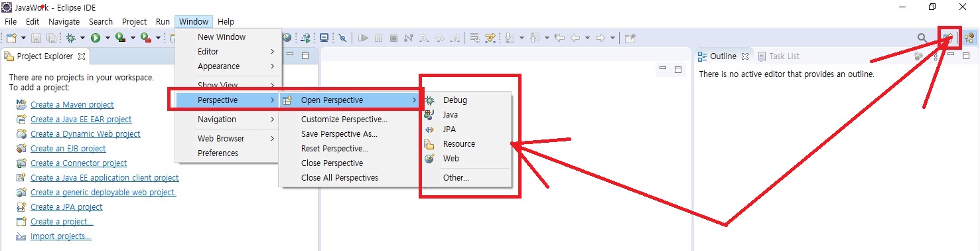Click the Terminate stop toolbar icon
The height and width of the screenshot is (251, 980).
393,38
